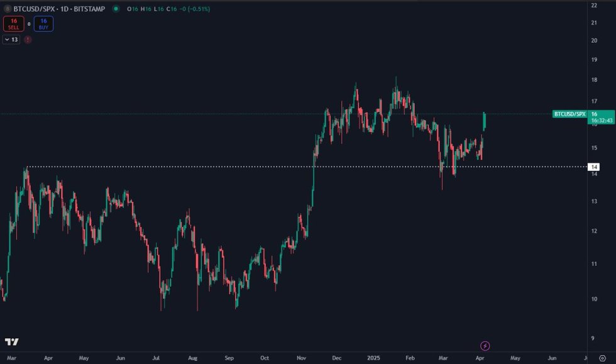Click the green market status dot
The height and width of the screenshot is (364, 616).
[x=116, y=8]
